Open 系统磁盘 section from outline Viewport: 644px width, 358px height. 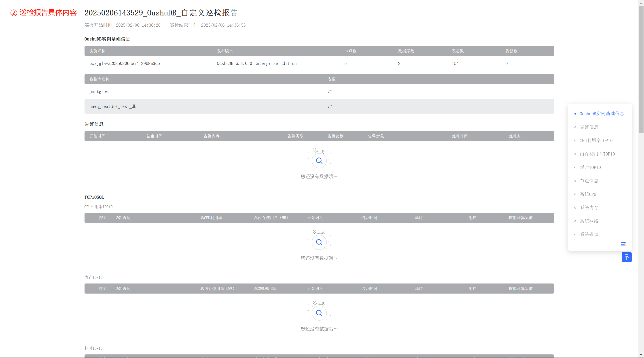(589, 234)
